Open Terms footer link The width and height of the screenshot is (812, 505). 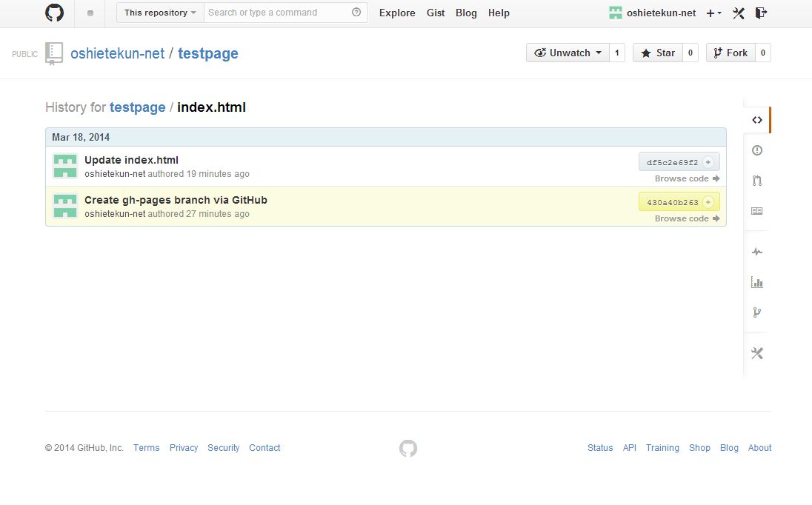(x=147, y=447)
